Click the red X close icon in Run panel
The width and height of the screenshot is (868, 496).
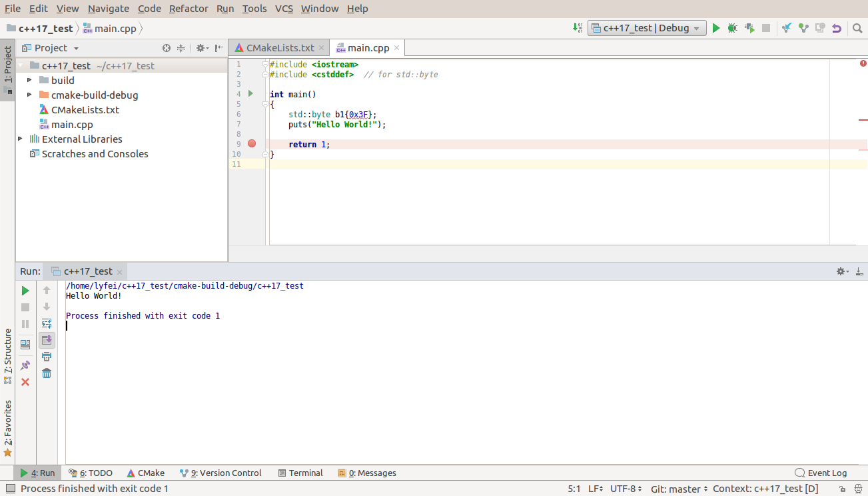25,382
